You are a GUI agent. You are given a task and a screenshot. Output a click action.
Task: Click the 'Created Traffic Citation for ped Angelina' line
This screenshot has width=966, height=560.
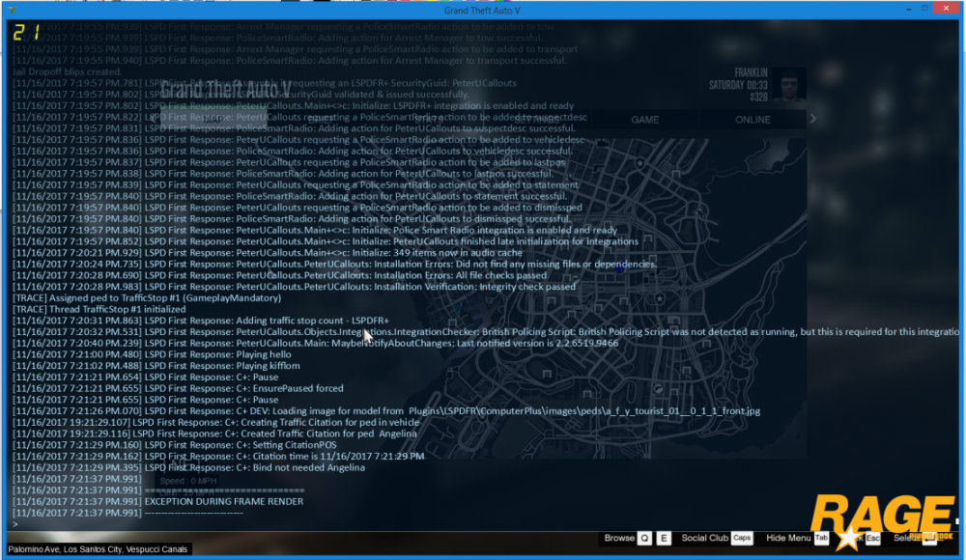tap(214, 434)
